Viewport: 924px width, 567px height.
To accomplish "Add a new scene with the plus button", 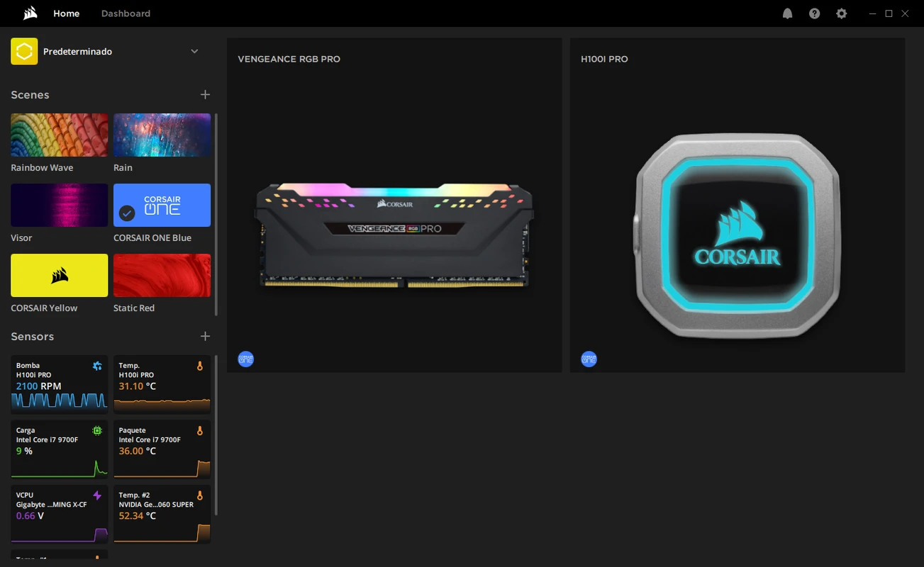I will click(x=205, y=94).
